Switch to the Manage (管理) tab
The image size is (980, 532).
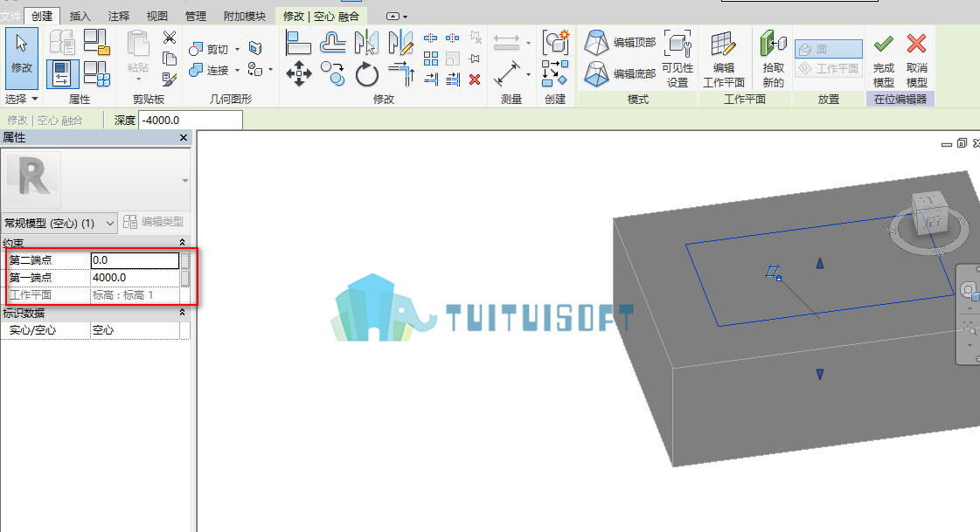[x=196, y=17]
